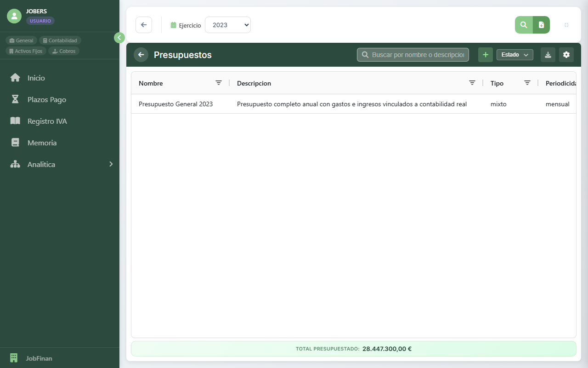Open the Nombre column filter

(x=219, y=83)
